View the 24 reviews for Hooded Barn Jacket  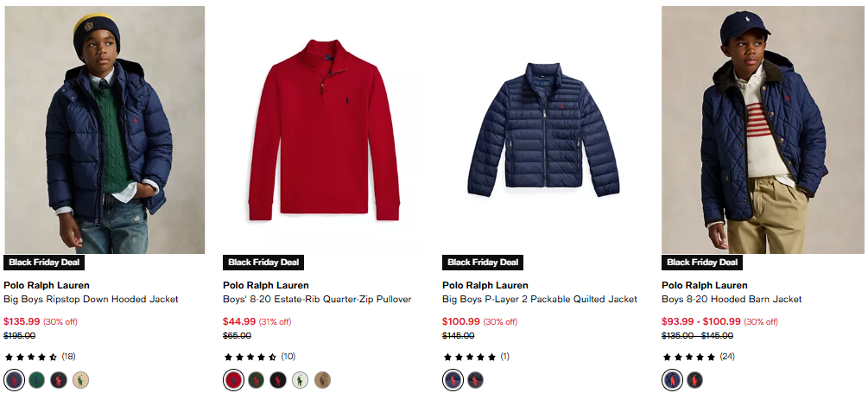click(x=726, y=356)
